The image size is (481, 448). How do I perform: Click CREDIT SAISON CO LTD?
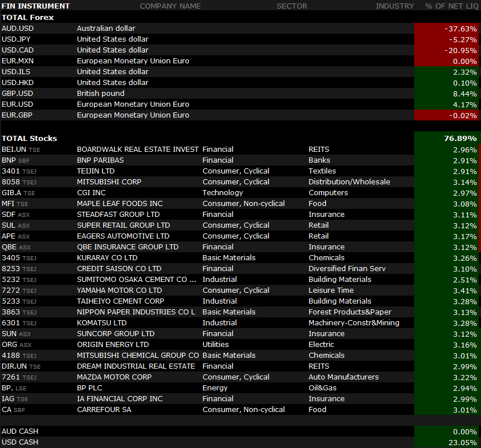pyautogui.click(x=119, y=269)
